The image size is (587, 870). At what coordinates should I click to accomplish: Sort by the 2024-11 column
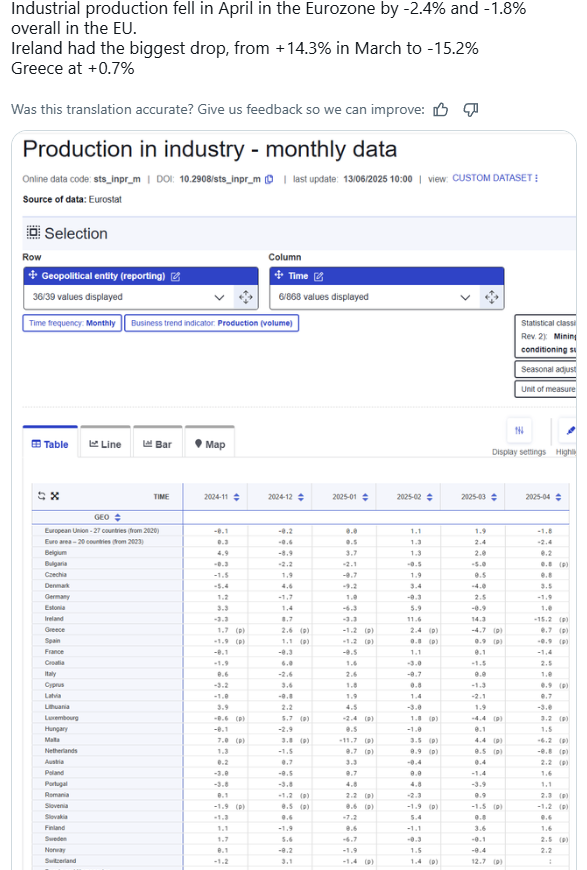(236, 497)
